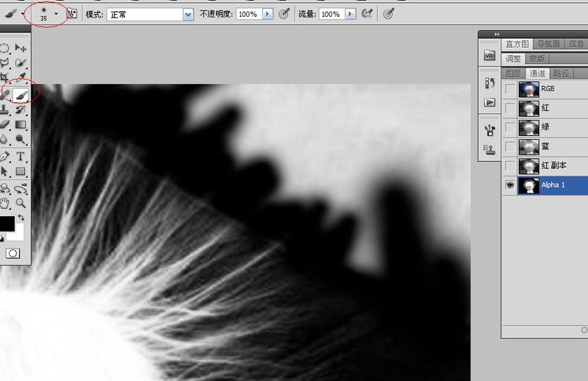This screenshot has height=381, width=588.
Task: Select the History Brush tool
Action: pyautogui.click(x=21, y=110)
